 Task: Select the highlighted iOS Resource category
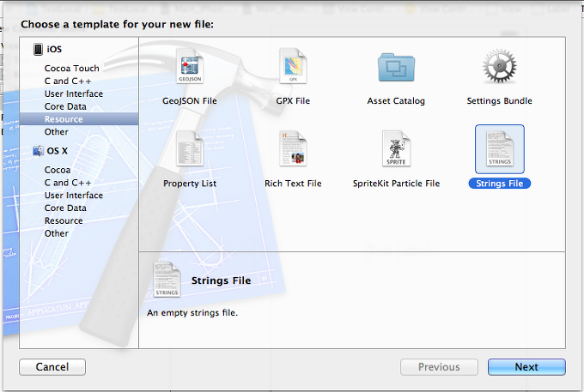click(x=79, y=119)
